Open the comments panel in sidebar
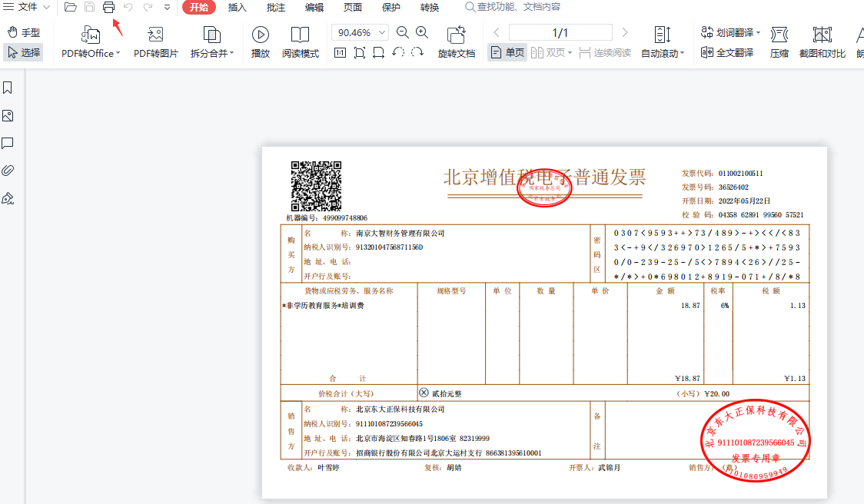 coord(8,143)
